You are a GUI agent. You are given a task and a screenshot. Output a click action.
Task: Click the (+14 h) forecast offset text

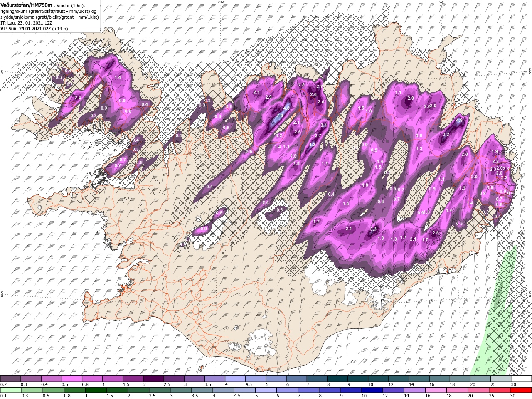[x=60, y=29]
